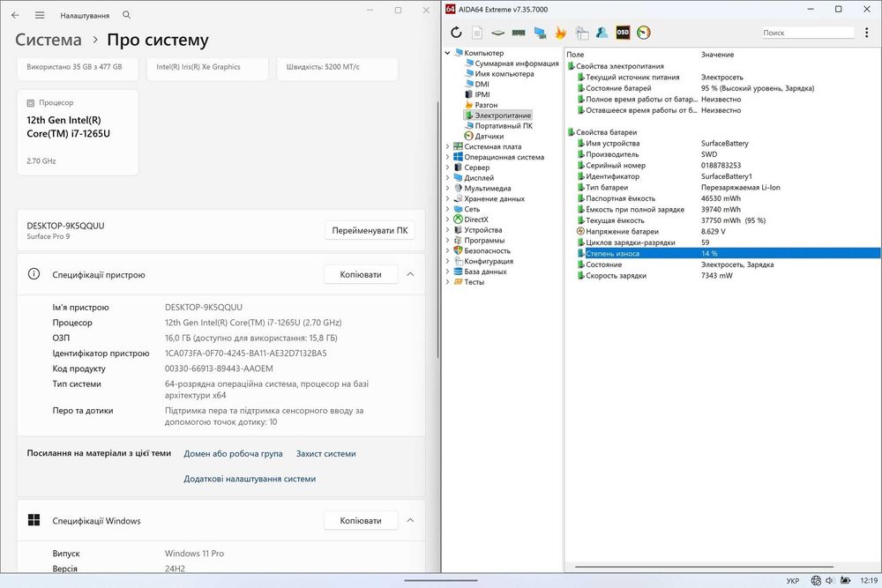Screen dimensions: 882x588
Task: Collapse the Windows specifications section chevron
Action: click(x=411, y=520)
